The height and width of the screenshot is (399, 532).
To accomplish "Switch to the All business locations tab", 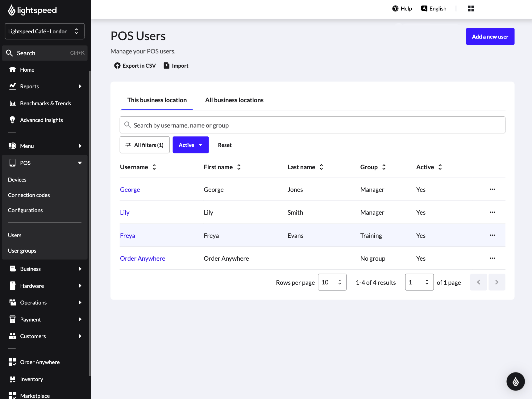I will pyautogui.click(x=234, y=100).
